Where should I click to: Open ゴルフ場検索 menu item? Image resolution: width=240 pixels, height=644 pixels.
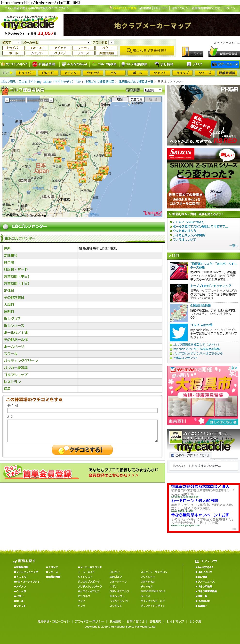tap(104, 64)
